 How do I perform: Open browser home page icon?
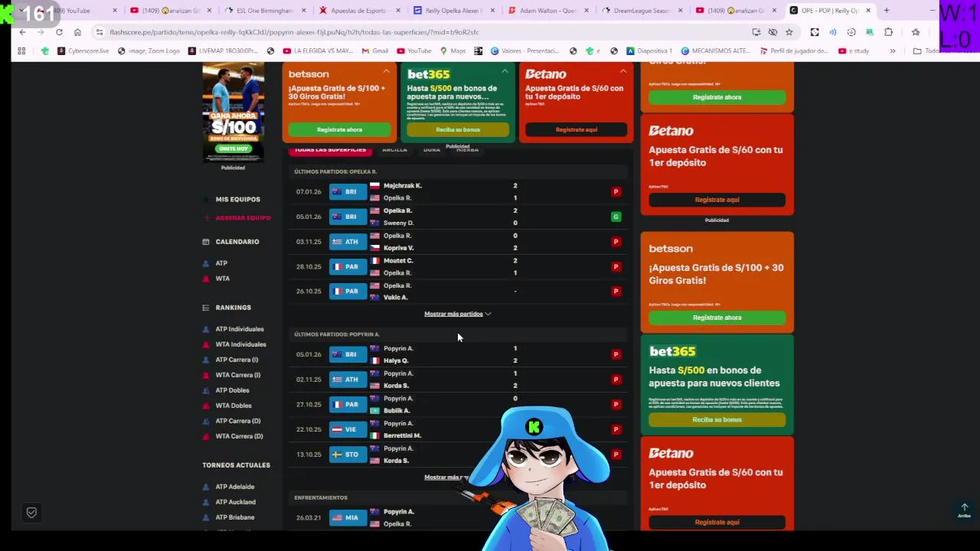point(77,32)
